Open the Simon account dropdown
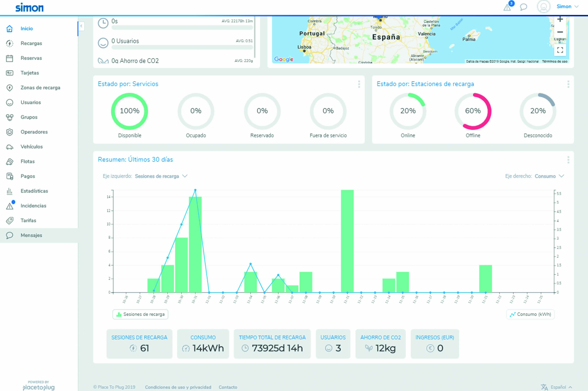The height and width of the screenshot is (391, 588). click(x=567, y=7)
